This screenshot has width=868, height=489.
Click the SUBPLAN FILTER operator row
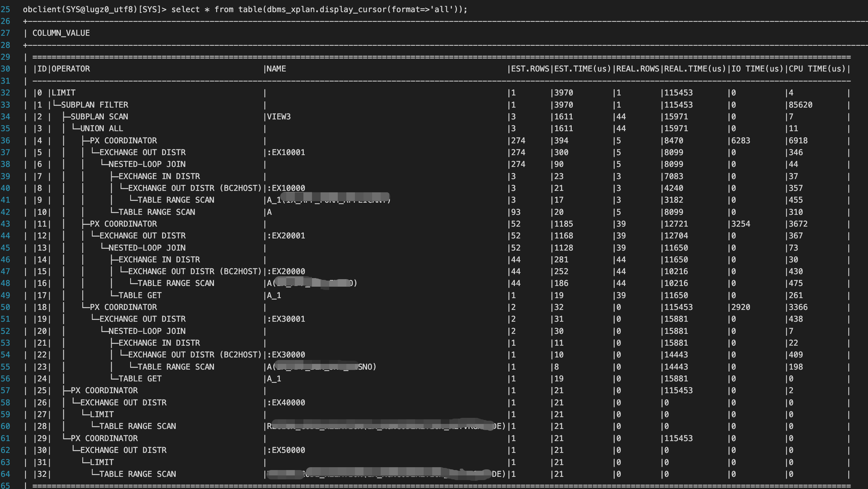(94, 105)
